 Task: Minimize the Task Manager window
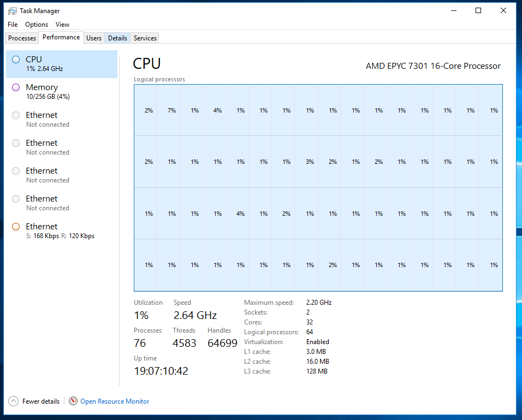[453, 11]
